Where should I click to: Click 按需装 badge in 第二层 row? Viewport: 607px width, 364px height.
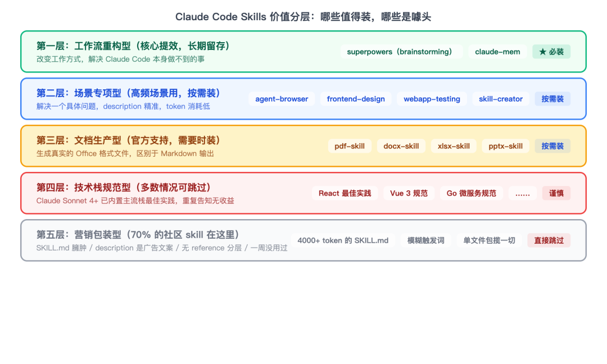(552, 99)
